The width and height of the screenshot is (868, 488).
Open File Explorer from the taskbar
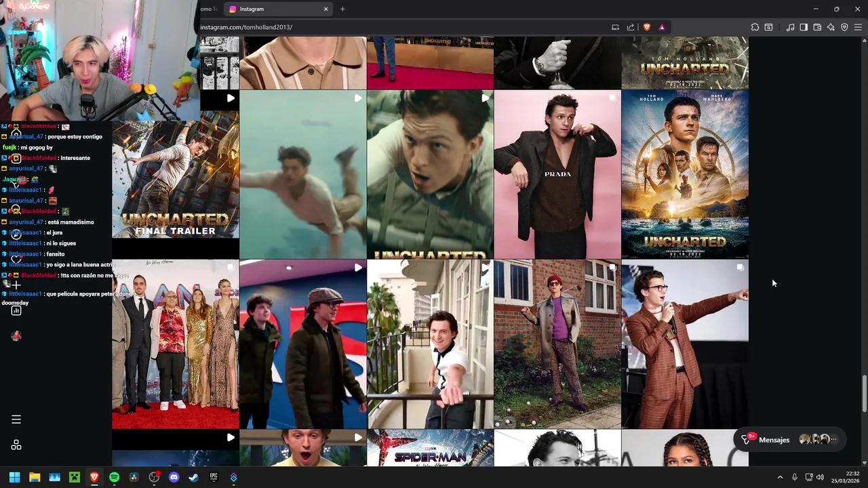(x=35, y=477)
